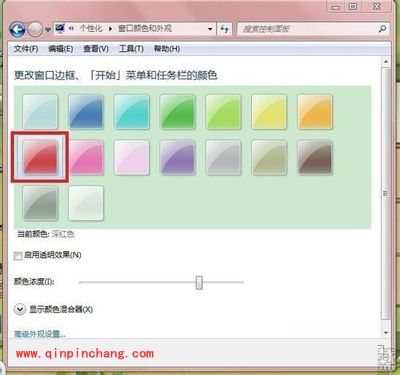Pick the dark slate gray swatch
This screenshot has height=375, width=400.
pos(40,203)
